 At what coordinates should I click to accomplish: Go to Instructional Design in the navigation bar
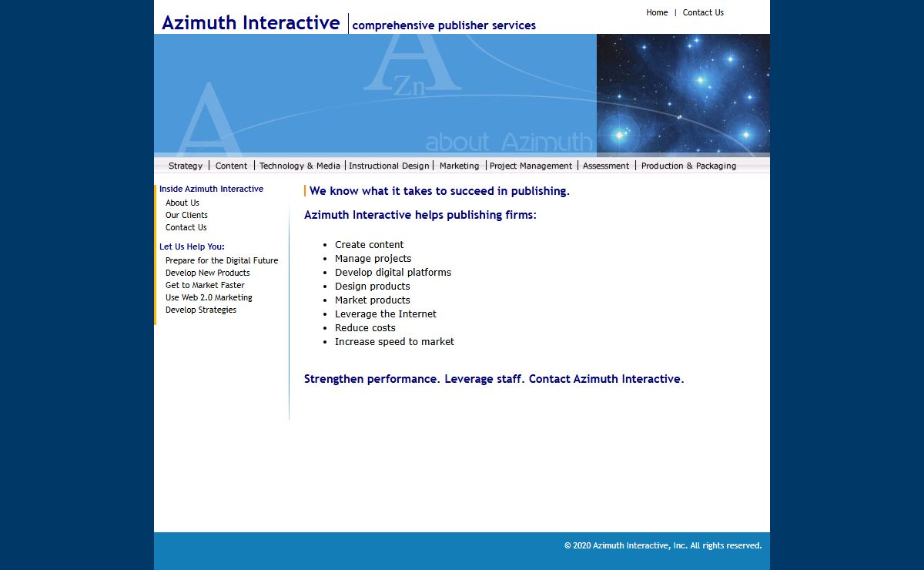click(x=389, y=166)
